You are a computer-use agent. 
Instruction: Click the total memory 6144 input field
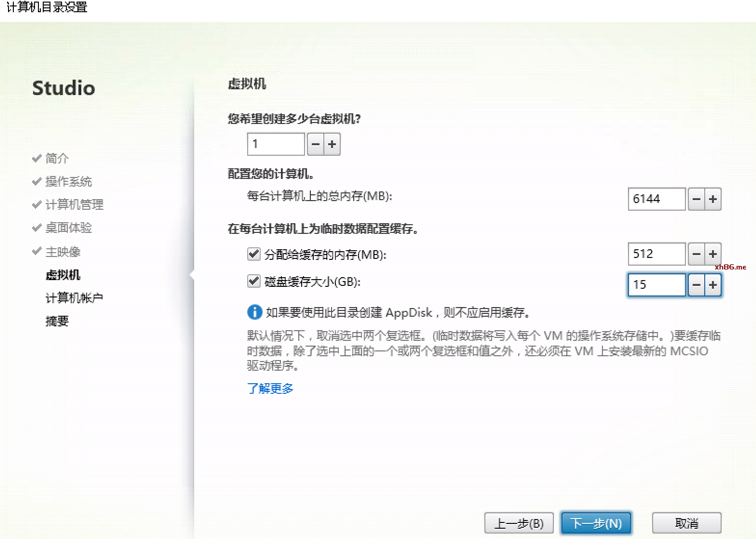click(x=656, y=199)
